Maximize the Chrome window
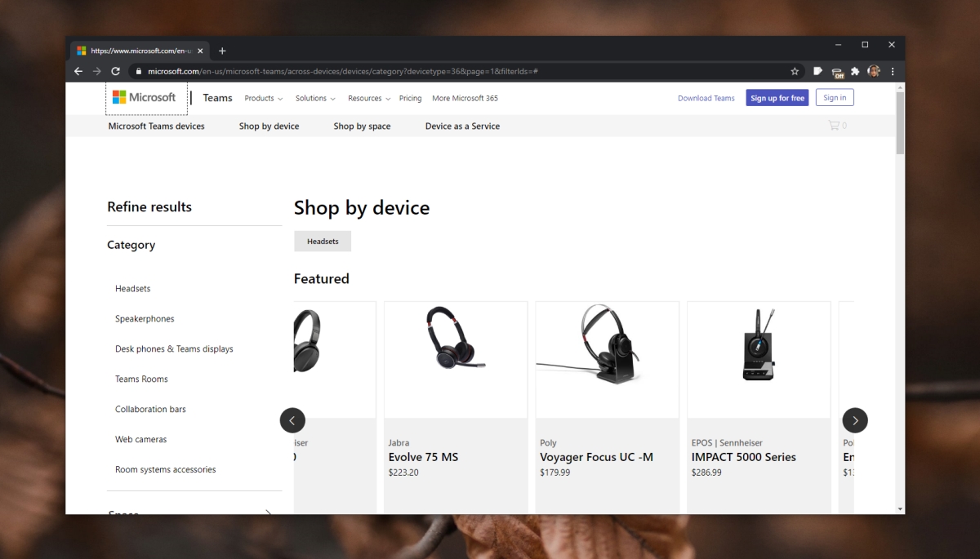This screenshot has height=559, width=980. coord(865,45)
